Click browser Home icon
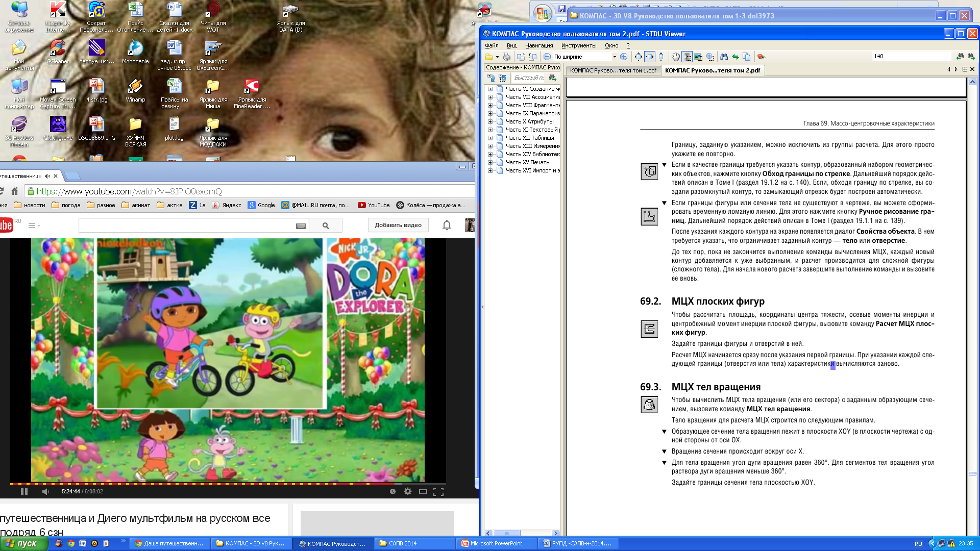Image resolution: width=980 pixels, height=551 pixels. (15, 191)
